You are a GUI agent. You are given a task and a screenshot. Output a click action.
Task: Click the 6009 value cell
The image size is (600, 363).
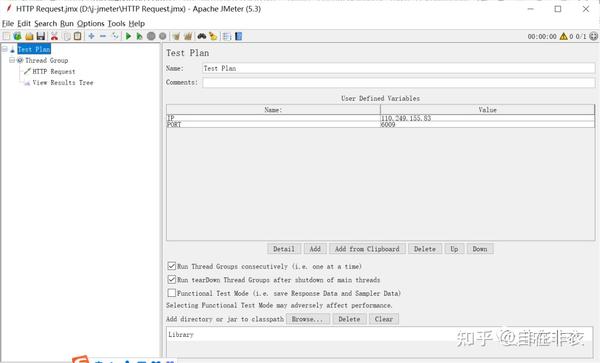coord(488,124)
